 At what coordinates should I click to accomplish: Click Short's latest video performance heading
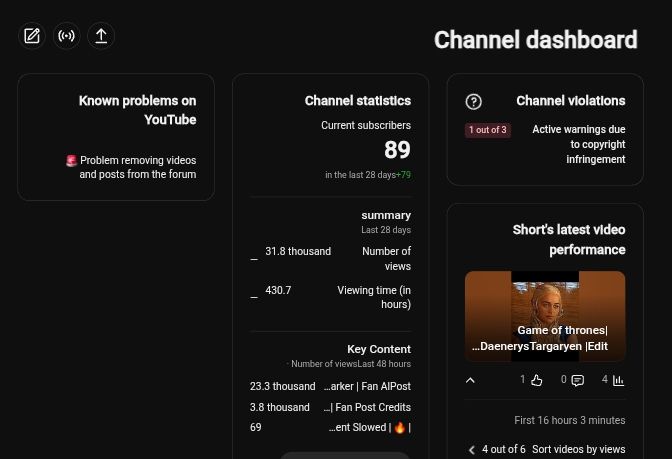(569, 240)
